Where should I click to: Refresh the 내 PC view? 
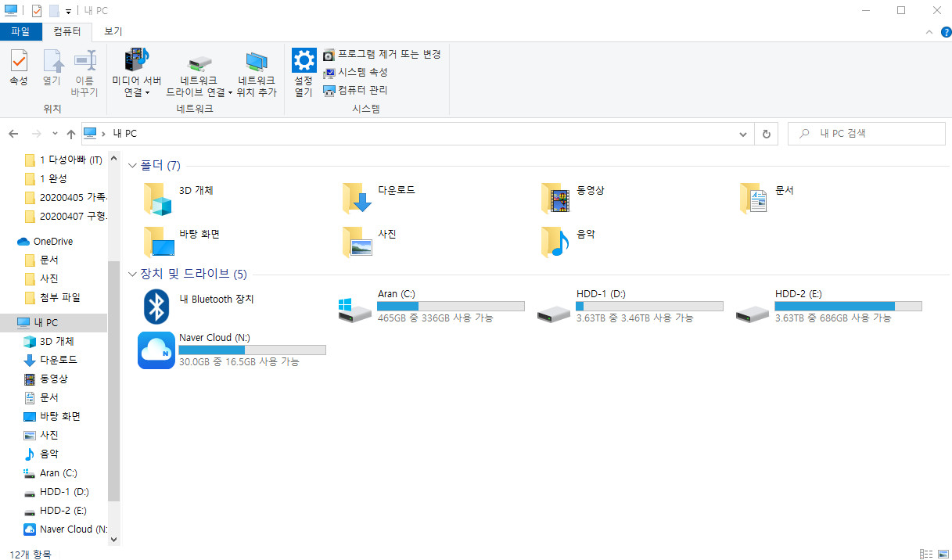[767, 134]
